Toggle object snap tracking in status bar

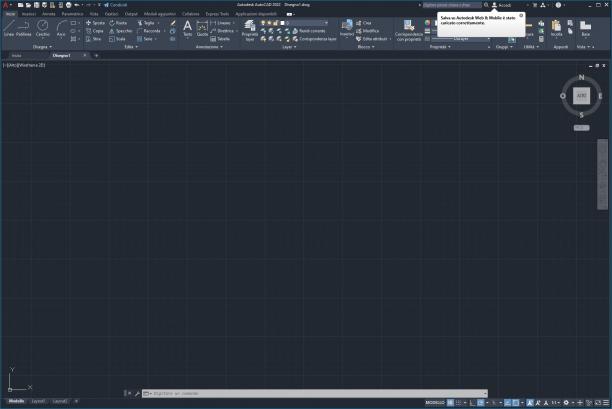click(x=508, y=402)
